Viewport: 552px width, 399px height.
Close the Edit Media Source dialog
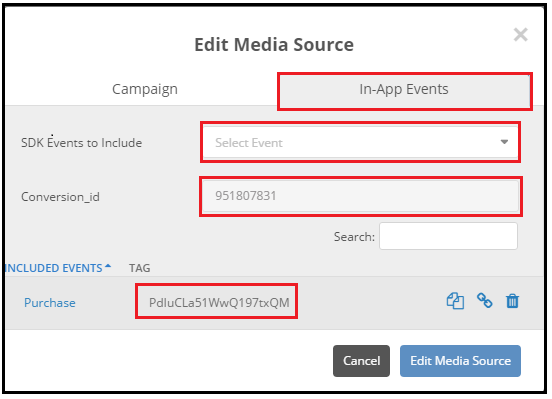520,35
